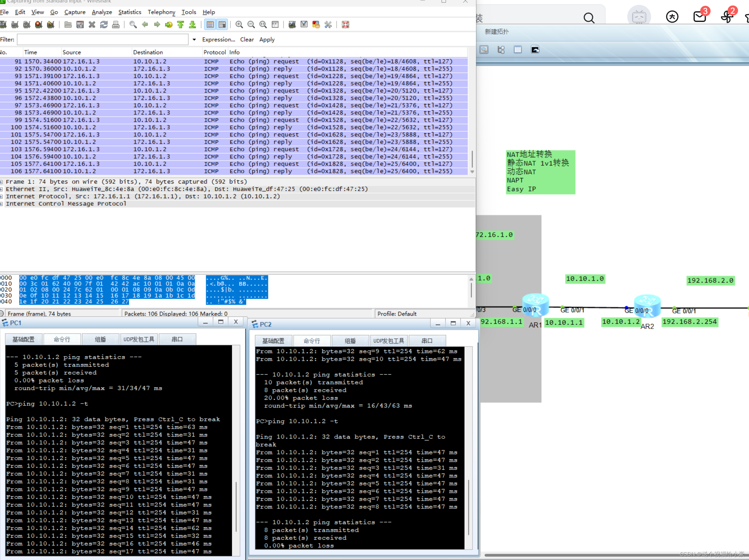749x560 pixels.
Task: Toggle the Colorize Packet List button
Action: coord(210,24)
